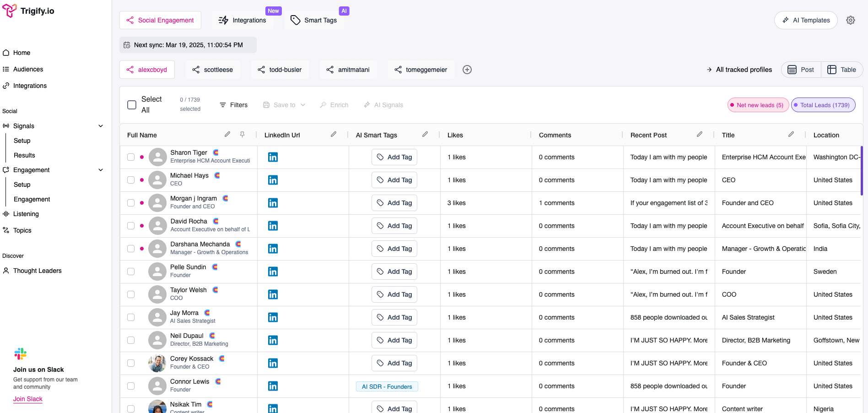The image size is (868, 413).
Task: Click the add tracked profile plus icon
Action: (x=467, y=70)
